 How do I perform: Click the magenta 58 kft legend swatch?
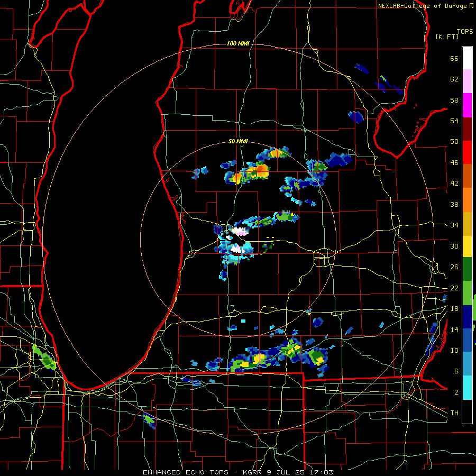coord(467,105)
